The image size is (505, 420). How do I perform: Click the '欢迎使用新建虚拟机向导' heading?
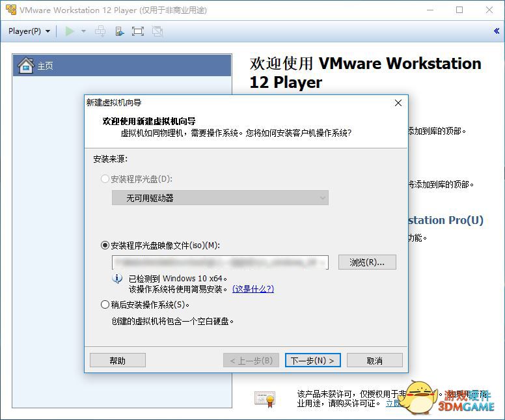pyautogui.click(x=149, y=121)
